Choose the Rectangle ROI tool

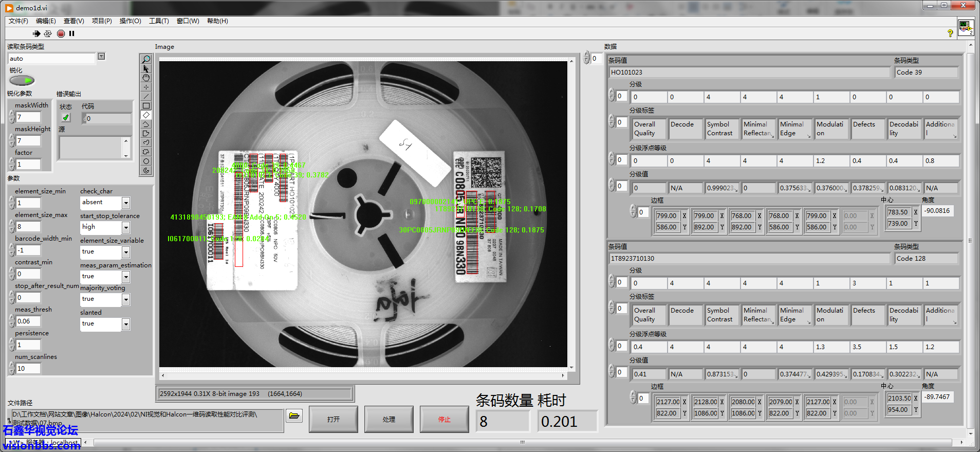tap(146, 106)
